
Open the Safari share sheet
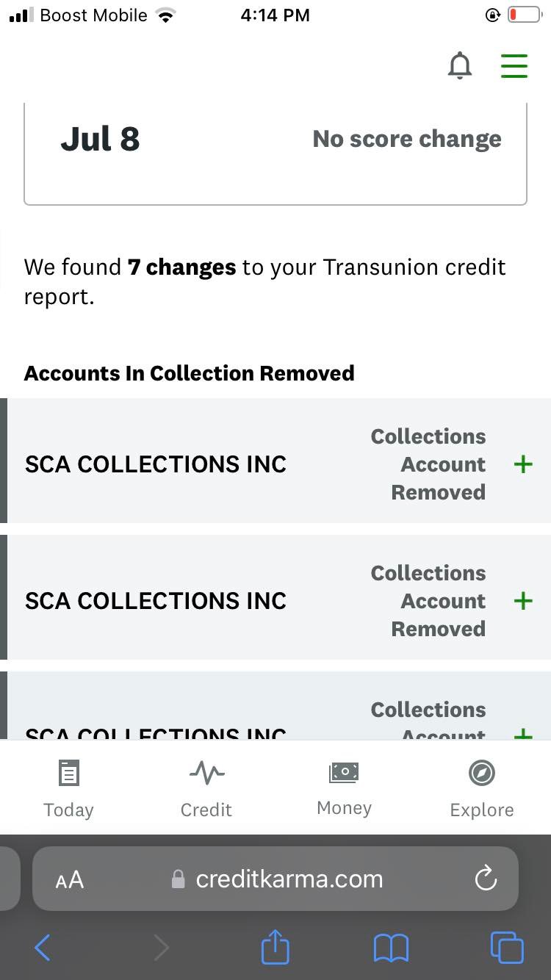click(275, 948)
